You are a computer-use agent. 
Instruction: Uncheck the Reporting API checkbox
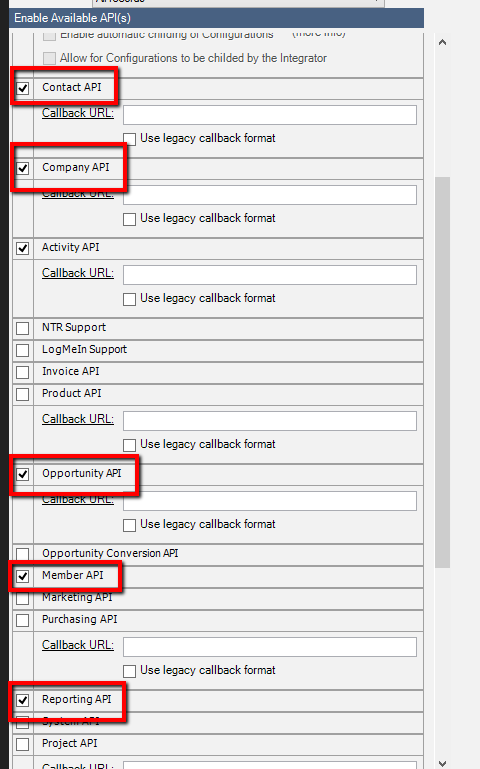[23, 700]
